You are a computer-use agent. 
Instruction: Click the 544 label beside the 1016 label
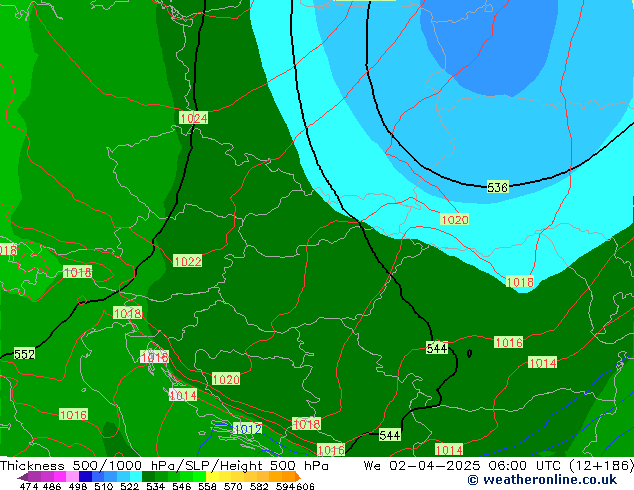437,348
